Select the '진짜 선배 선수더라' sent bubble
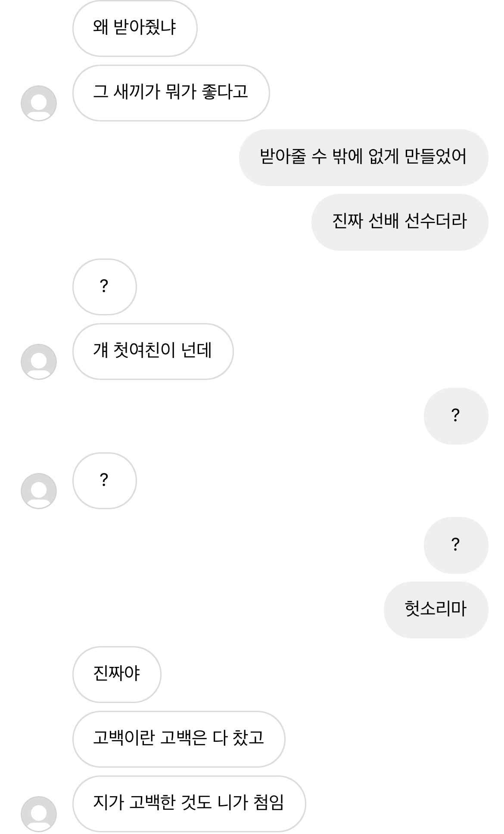The width and height of the screenshot is (504, 834). pos(399,222)
